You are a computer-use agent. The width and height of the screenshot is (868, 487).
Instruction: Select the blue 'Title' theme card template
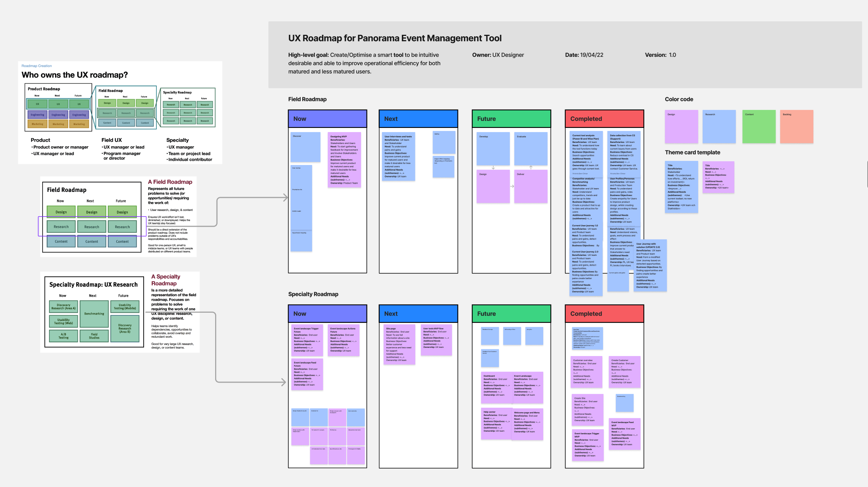tap(681, 187)
